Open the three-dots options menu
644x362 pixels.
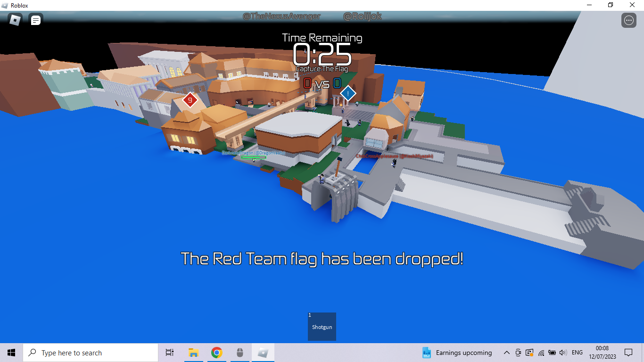coord(629,20)
